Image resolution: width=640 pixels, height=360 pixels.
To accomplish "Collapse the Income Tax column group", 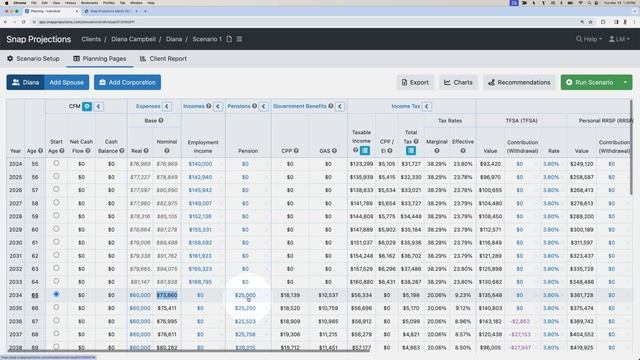I will (x=427, y=107).
